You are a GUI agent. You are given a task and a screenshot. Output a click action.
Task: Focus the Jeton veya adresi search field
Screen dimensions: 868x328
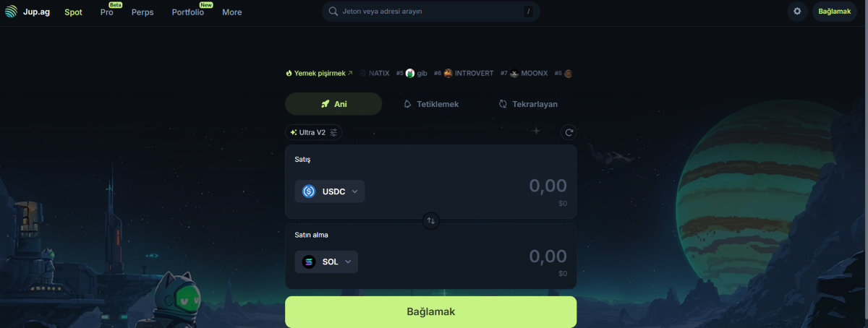click(x=431, y=12)
